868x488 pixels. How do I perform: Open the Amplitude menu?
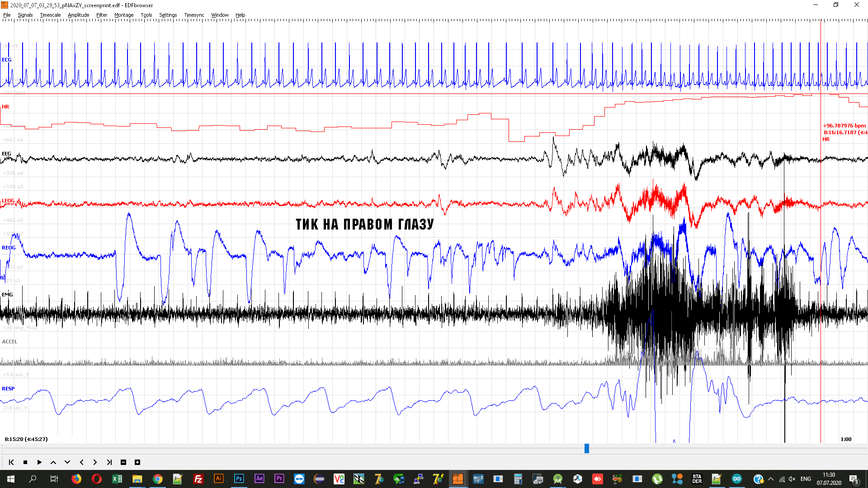(79, 15)
